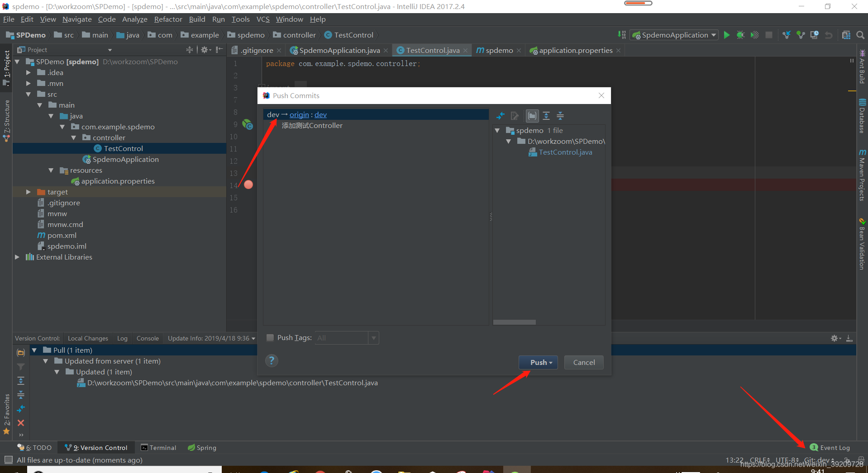Collapse the controller package
This screenshot has width=868, height=473.
[x=74, y=137]
